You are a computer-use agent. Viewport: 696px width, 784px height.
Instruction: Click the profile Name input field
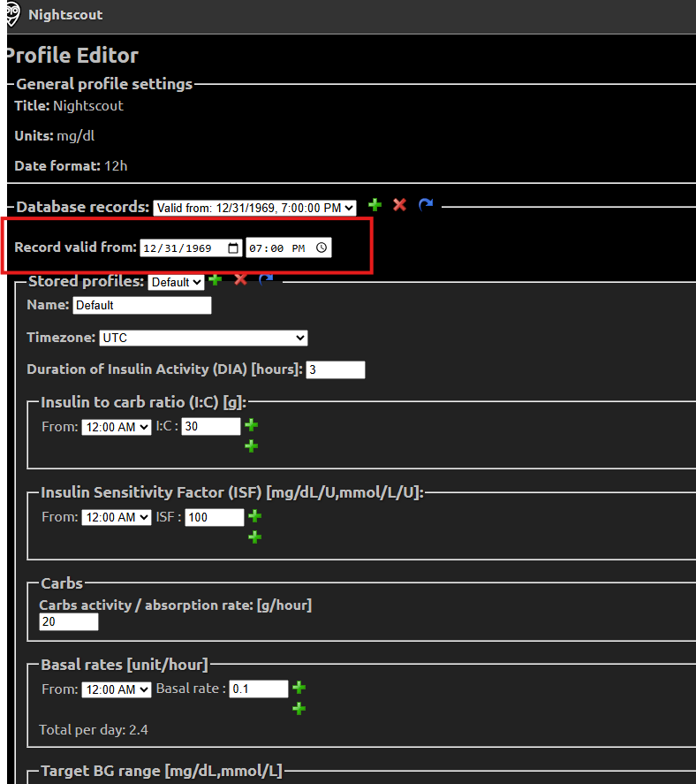[141, 305]
